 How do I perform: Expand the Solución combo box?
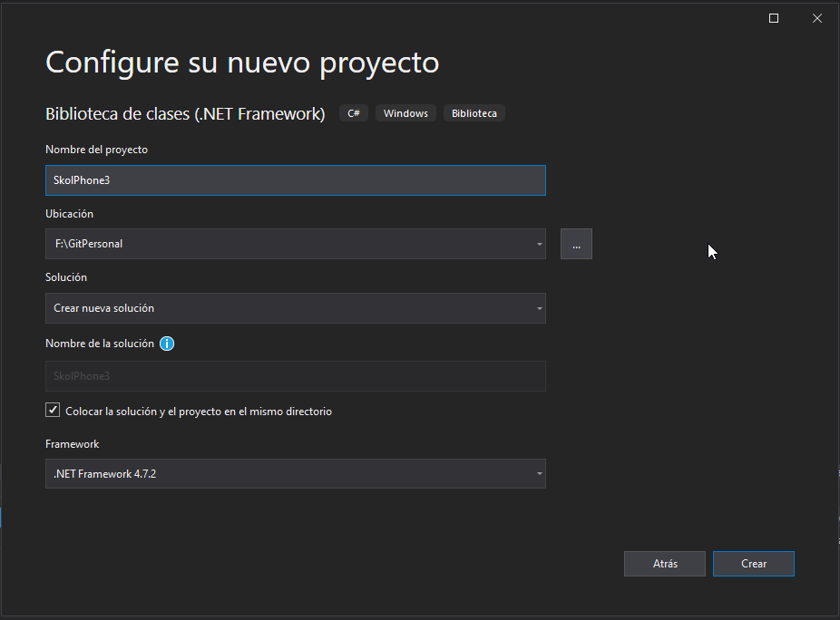[x=538, y=308]
